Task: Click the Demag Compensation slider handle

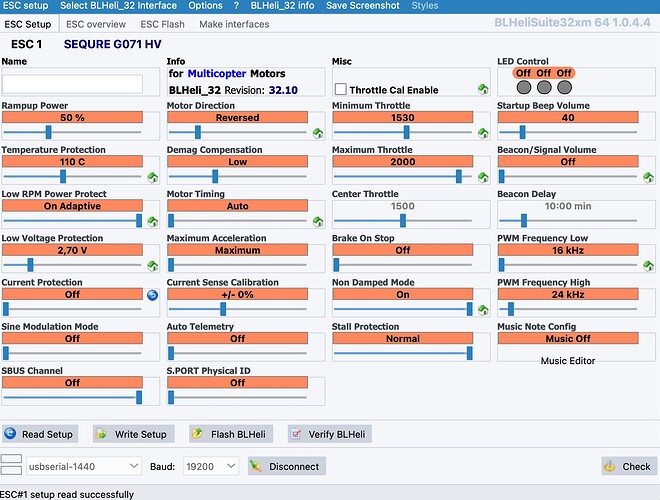Action: tap(215, 176)
